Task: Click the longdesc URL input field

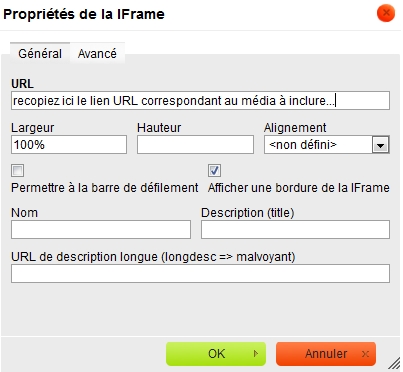Action: coord(200,274)
